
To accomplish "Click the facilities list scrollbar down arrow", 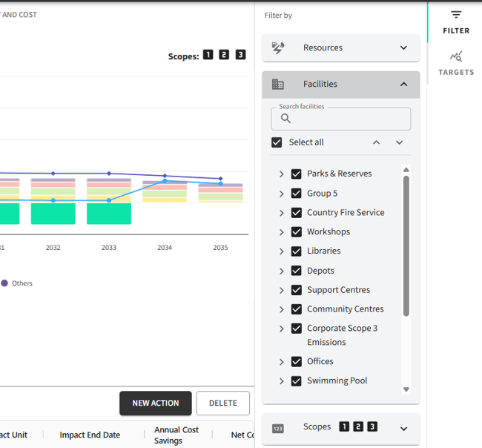I will (406, 389).
